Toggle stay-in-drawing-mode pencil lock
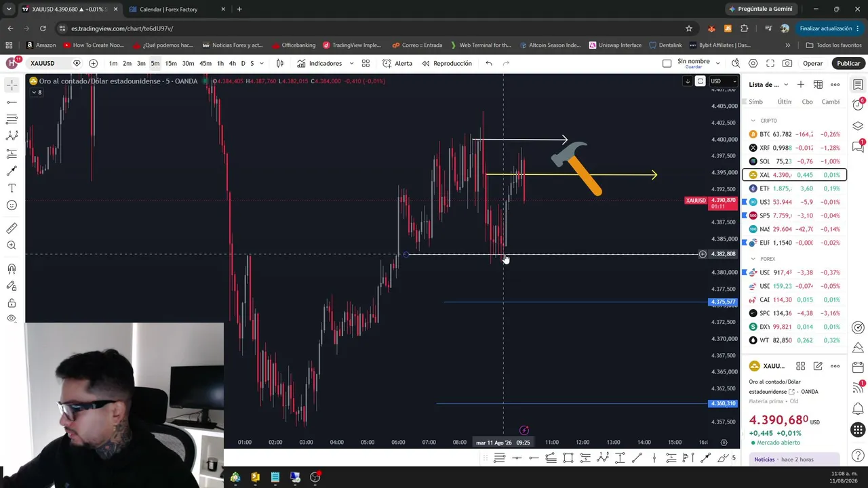This screenshot has width=868, height=488. click(12, 286)
